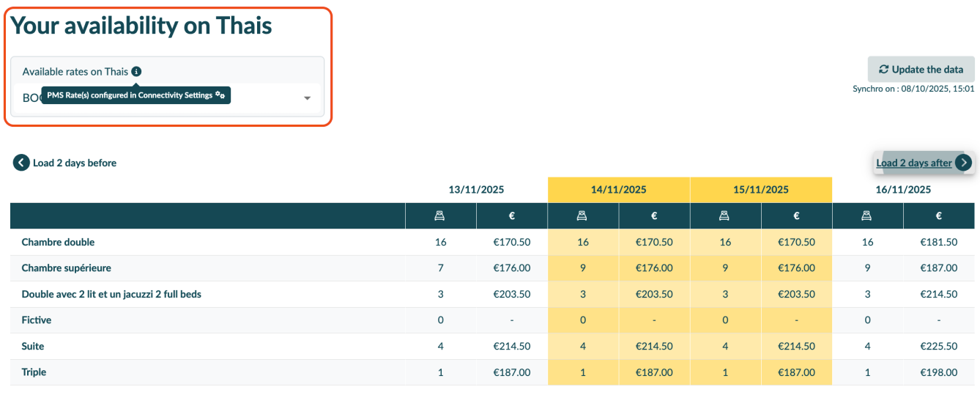Viewport: 980px width, 395px height.
Task: Click the euro icon under 14/11/2025
Action: click(654, 216)
